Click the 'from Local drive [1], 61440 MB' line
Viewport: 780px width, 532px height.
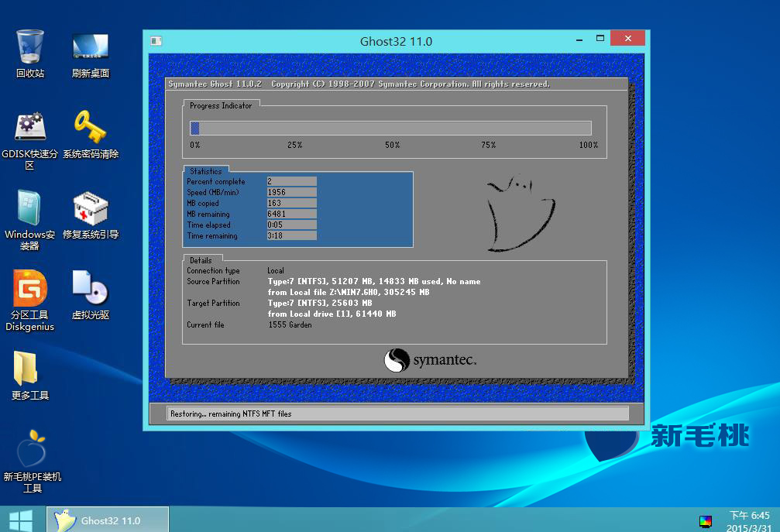click(x=332, y=314)
